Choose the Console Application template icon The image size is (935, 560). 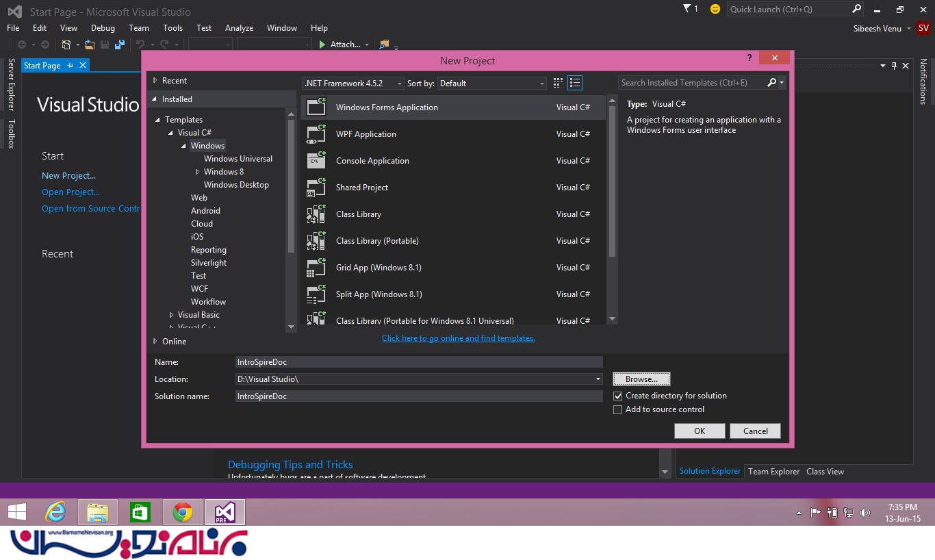[316, 161]
